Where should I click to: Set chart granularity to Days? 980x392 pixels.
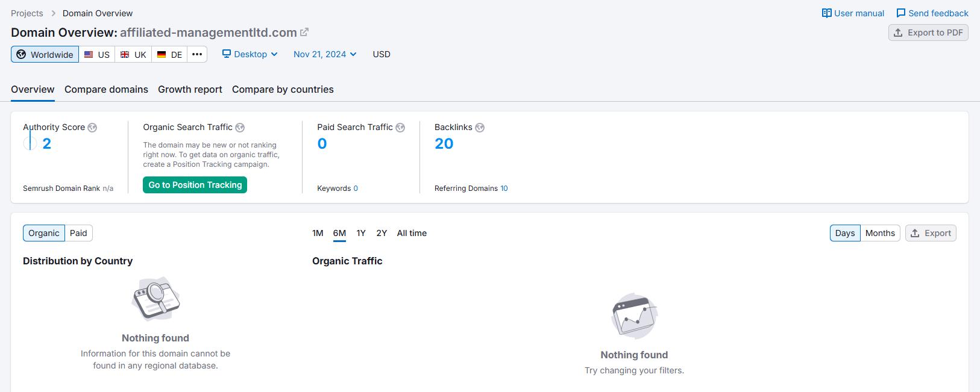pos(845,233)
